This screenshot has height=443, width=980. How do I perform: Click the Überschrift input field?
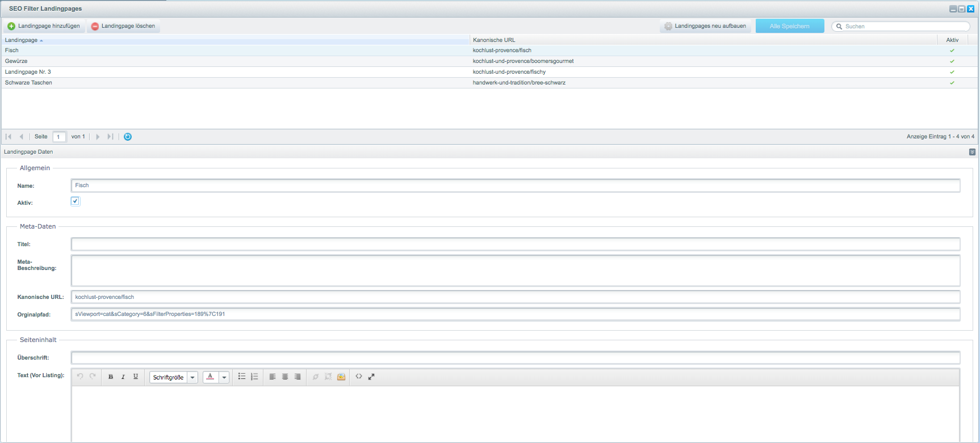tap(516, 357)
